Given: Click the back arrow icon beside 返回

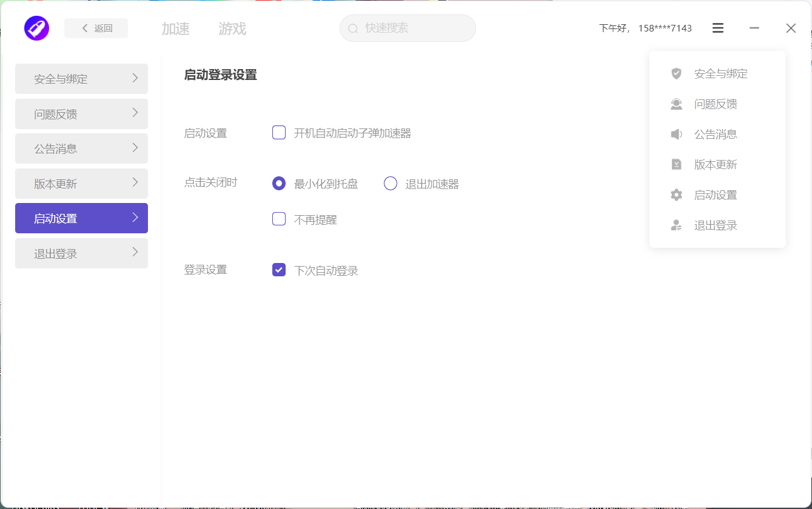Looking at the screenshot, I should [x=85, y=28].
